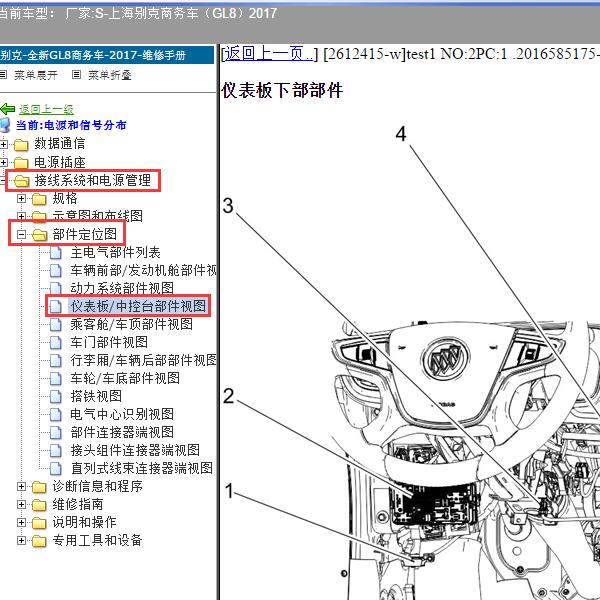Click the 直列式线束连接器端视图 page icon
The width and height of the screenshot is (600, 600).
[x=56, y=468]
